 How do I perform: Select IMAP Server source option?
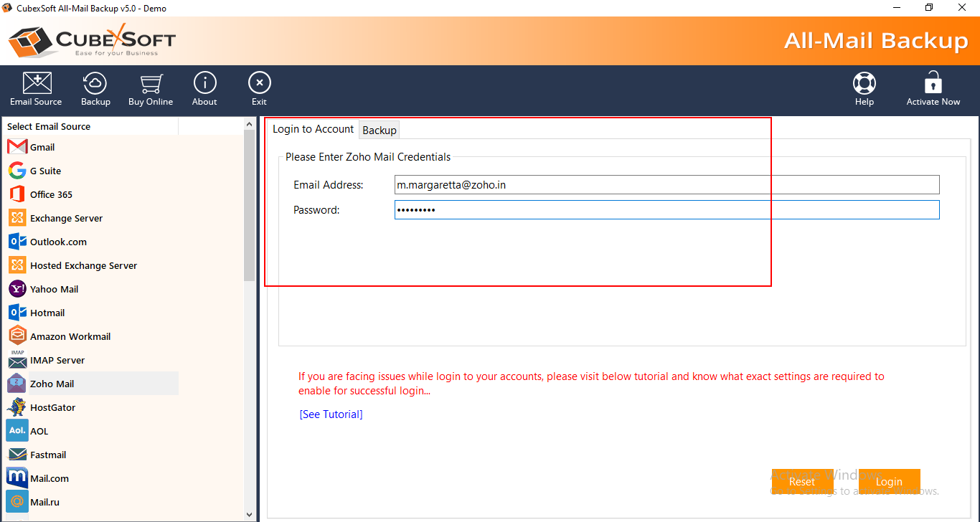pyautogui.click(x=57, y=360)
